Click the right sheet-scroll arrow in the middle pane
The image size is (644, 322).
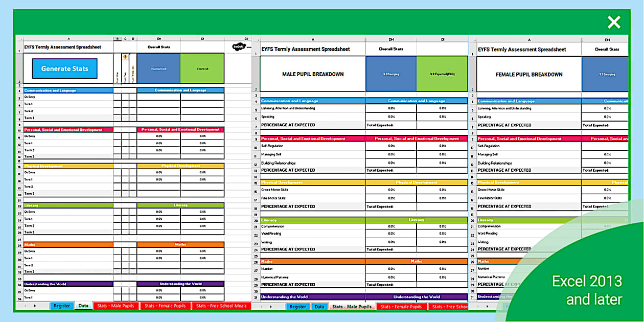click(x=270, y=306)
